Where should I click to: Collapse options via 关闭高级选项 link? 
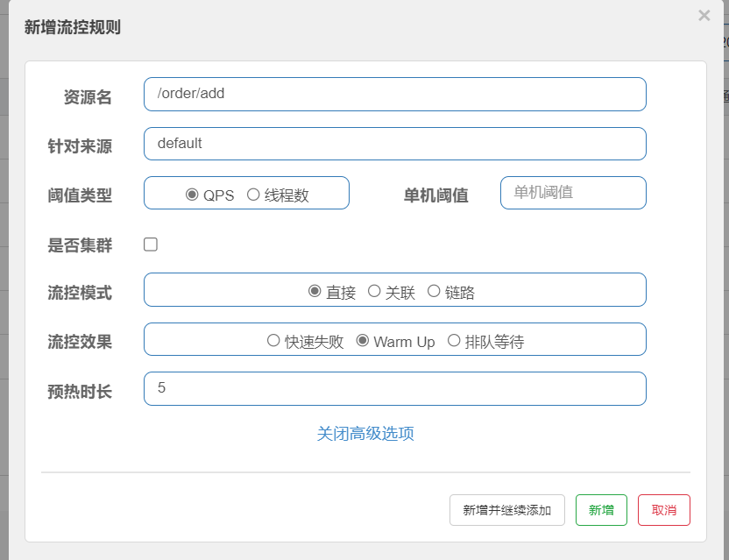coord(365,434)
